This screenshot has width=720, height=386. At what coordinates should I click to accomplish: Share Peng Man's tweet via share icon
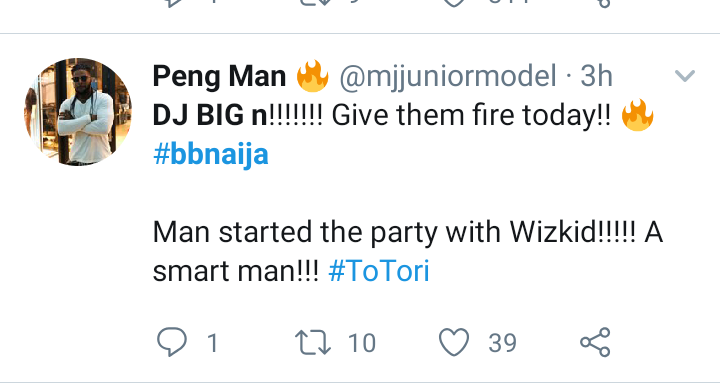(595, 342)
